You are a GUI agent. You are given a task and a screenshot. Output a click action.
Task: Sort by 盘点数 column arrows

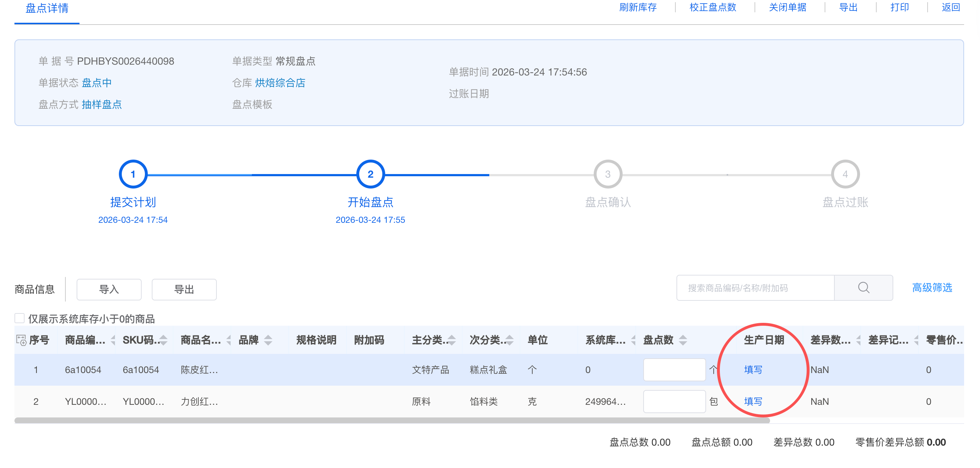pyautogui.click(x=683, y=340)
